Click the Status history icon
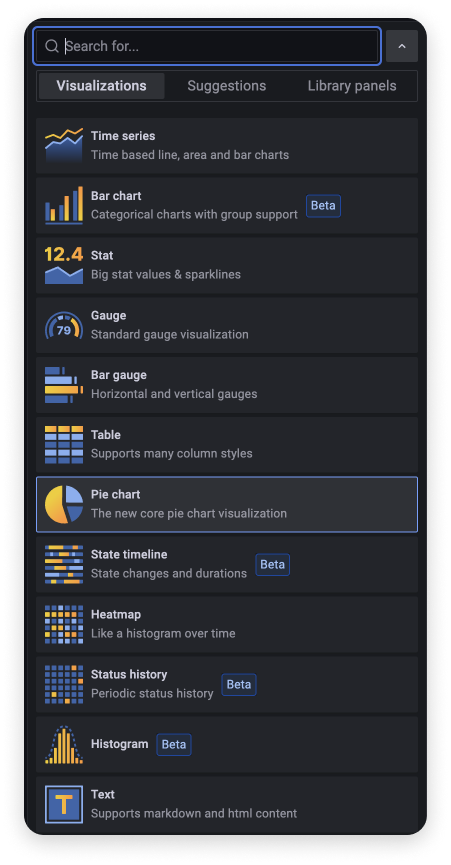 point(64,685)
